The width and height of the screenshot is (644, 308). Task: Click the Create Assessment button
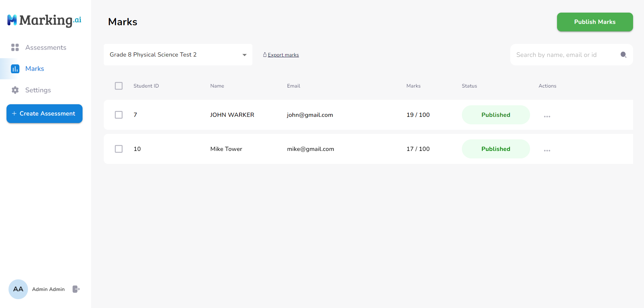coord(44,114)
